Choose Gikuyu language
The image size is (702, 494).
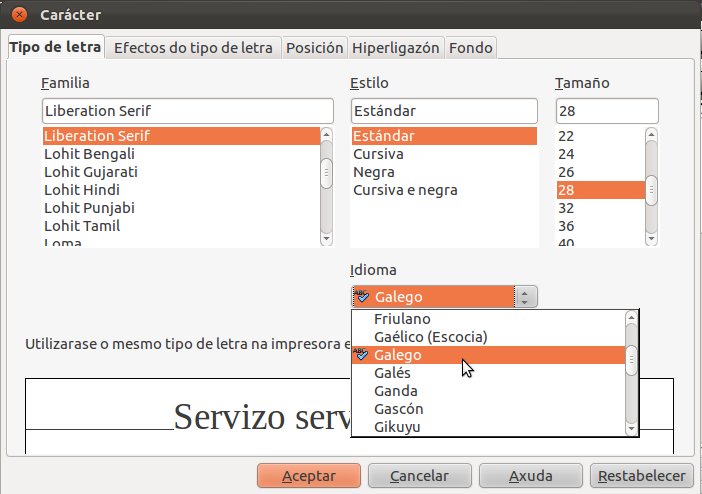[488, 427]
